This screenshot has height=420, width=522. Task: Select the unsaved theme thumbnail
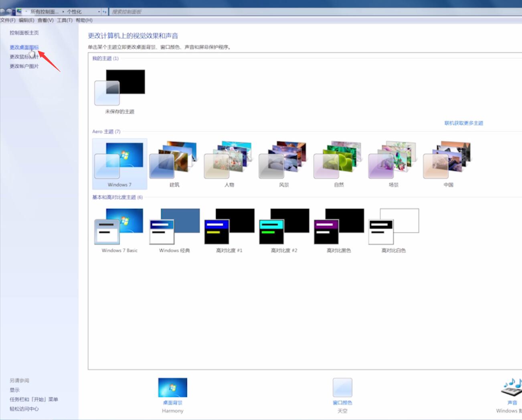[119, 88]
